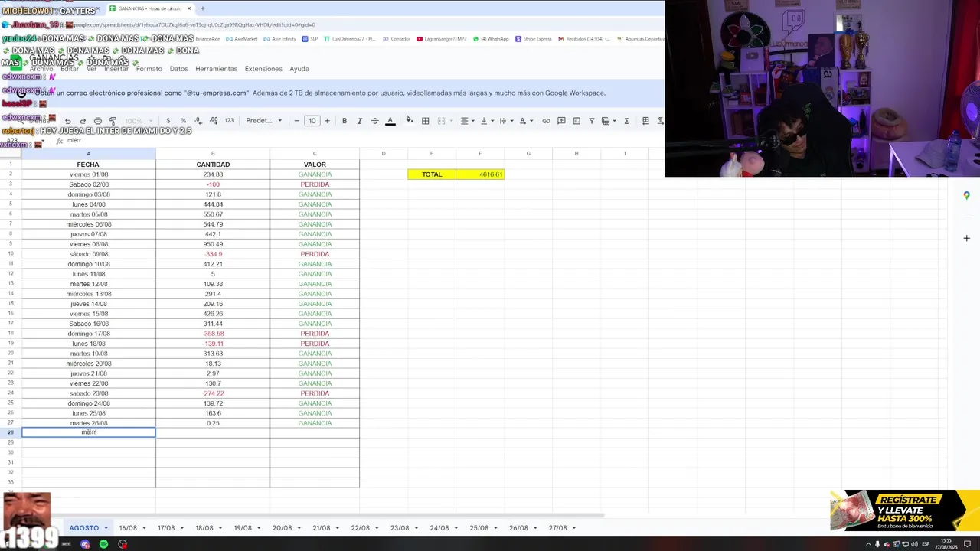The width and height of the screenshot is (980, 551).
Task: Select the yellow TOTAL cell
Action: [x=432, y=174]
